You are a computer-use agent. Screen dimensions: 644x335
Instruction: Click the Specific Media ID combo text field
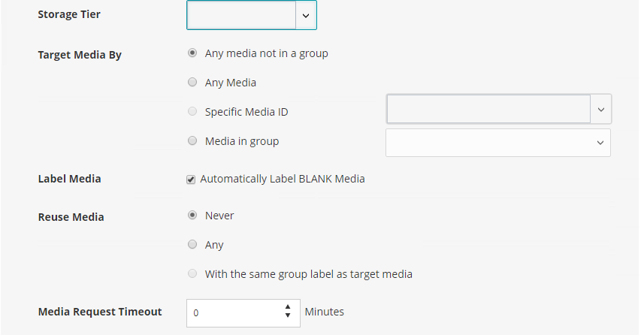click(x=488, y=110)
